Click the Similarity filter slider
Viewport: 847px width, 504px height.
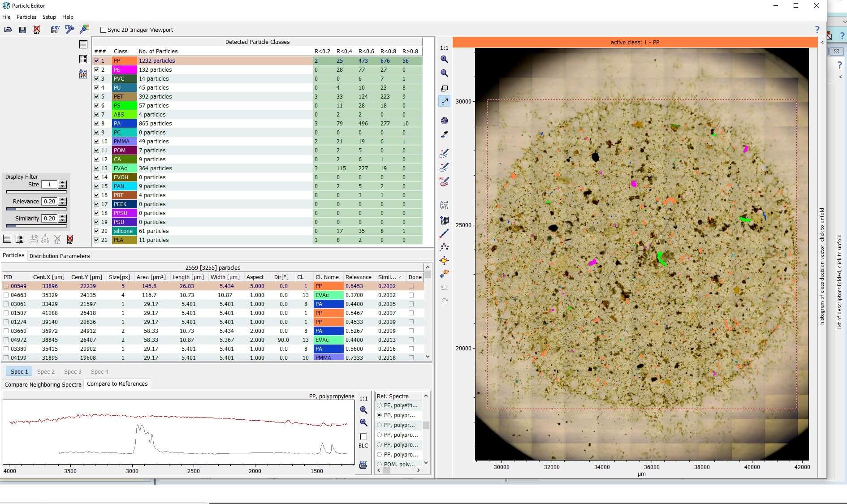tap(36, 226)
